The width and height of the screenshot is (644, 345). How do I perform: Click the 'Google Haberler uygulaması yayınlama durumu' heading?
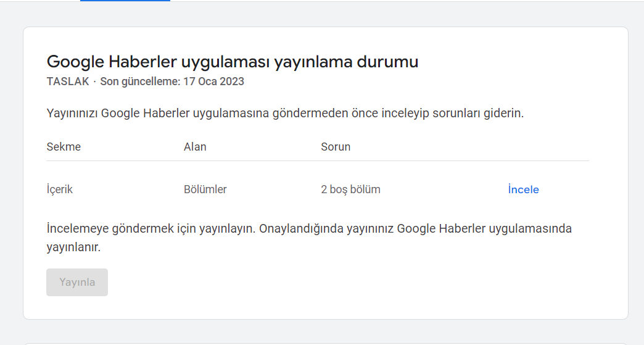click(233, 62)
